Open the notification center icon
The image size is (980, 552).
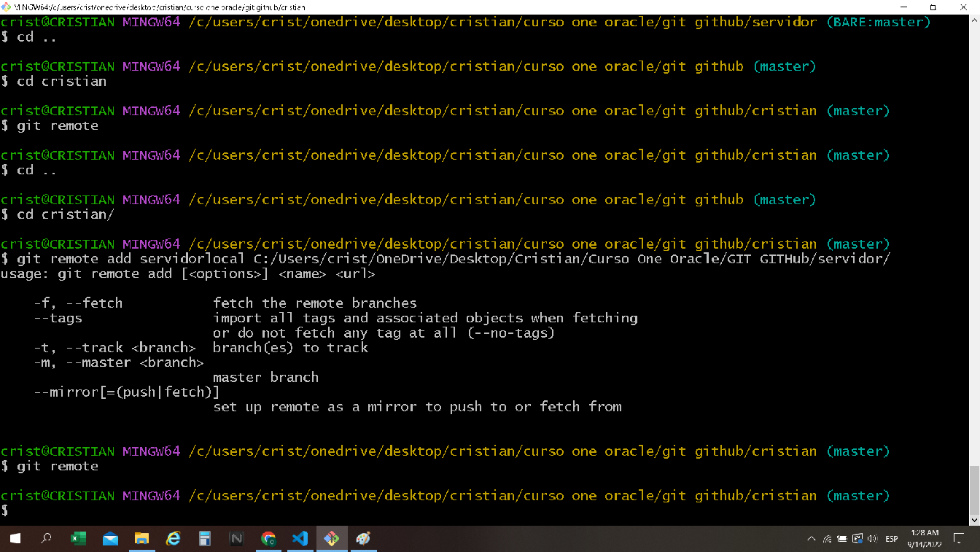(959, 539)
